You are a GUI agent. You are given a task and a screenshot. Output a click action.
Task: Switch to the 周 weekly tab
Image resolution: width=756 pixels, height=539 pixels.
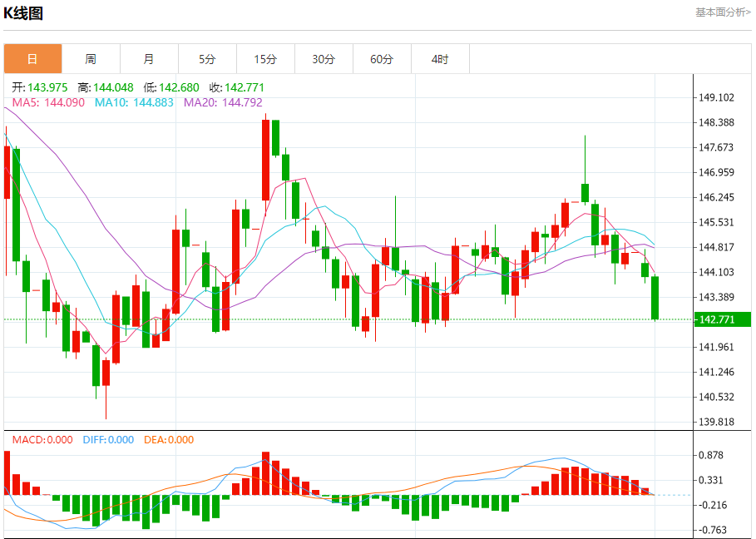[x=91, y=59]
